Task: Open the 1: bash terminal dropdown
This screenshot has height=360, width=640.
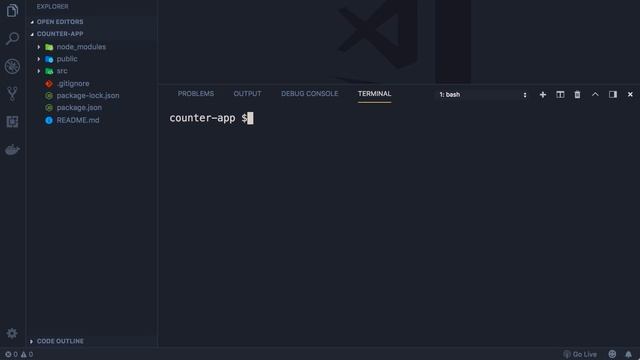Action: click(483, 95)
